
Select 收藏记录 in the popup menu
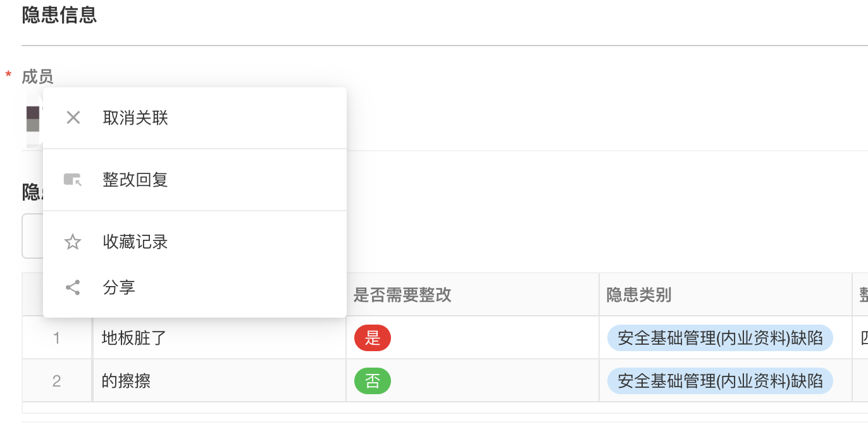coord(135,242)
